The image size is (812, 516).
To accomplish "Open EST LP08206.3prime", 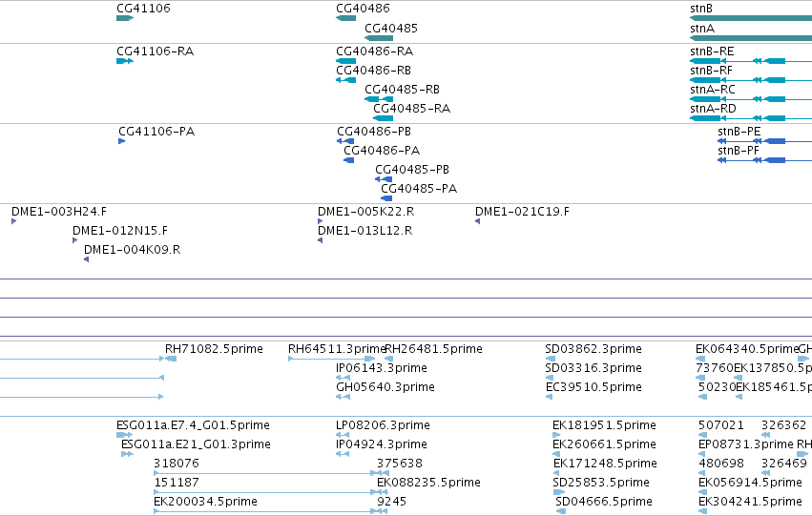I will 384,426.
